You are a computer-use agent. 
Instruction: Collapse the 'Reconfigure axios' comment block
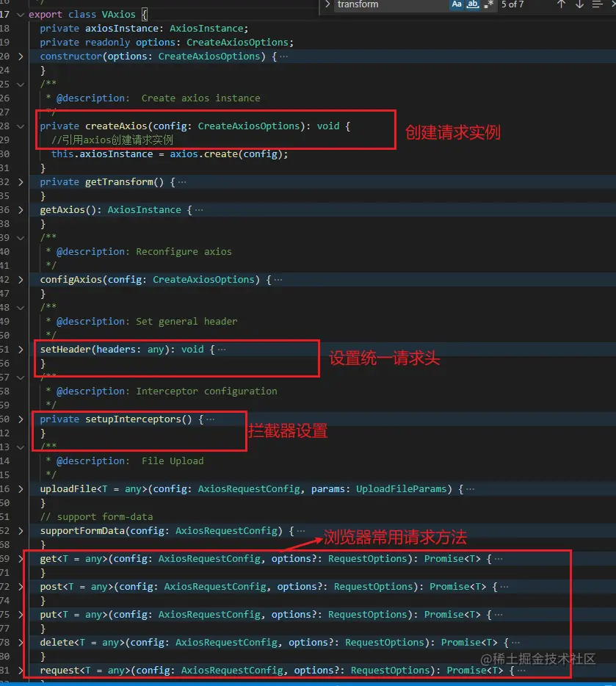pos(20,238)
